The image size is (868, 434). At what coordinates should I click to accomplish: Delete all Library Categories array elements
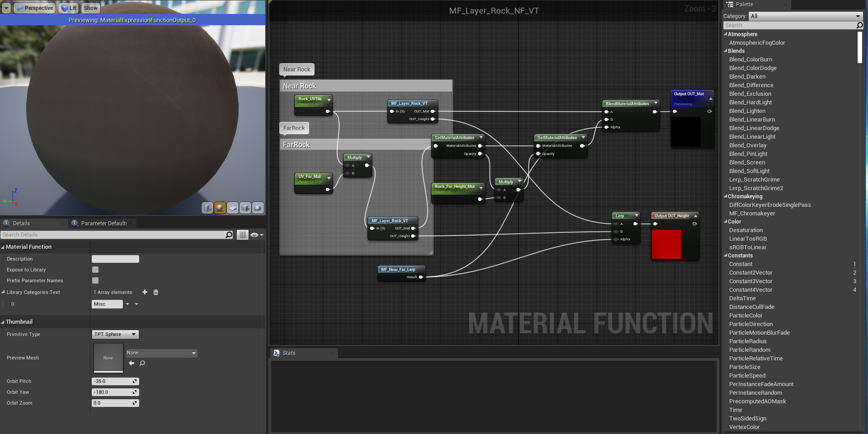pos(156,292)
